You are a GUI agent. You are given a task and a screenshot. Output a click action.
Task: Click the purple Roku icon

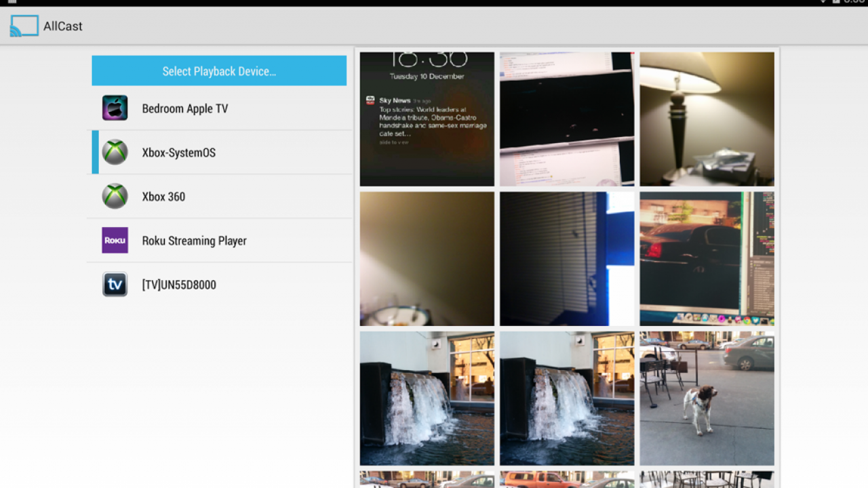[115, 241]
